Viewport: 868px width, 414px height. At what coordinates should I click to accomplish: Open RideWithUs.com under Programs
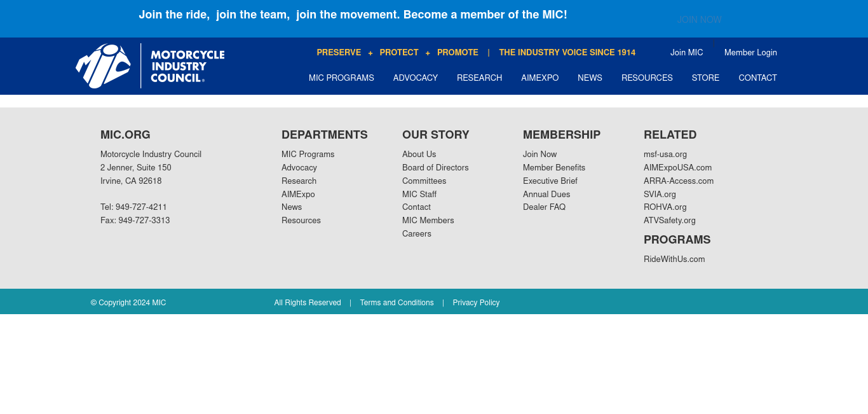(674, 259)
